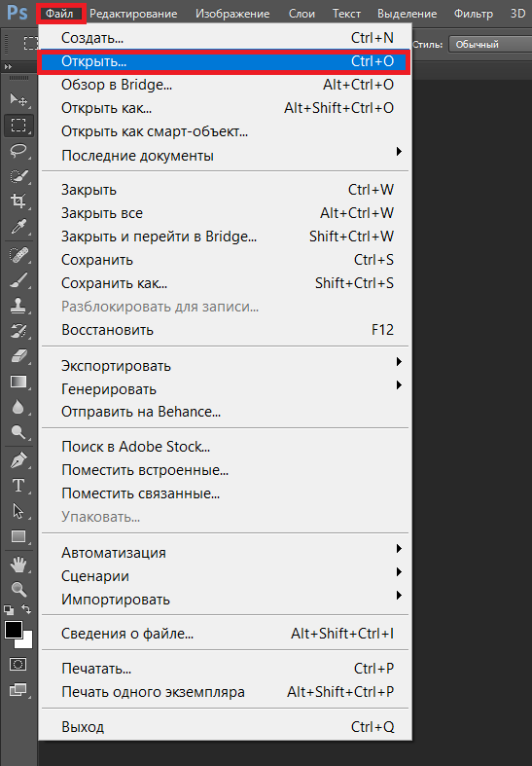The width and height of the screenshot is (532, 766).
Task: Pick the Crop tool
Action: point(18,201)
